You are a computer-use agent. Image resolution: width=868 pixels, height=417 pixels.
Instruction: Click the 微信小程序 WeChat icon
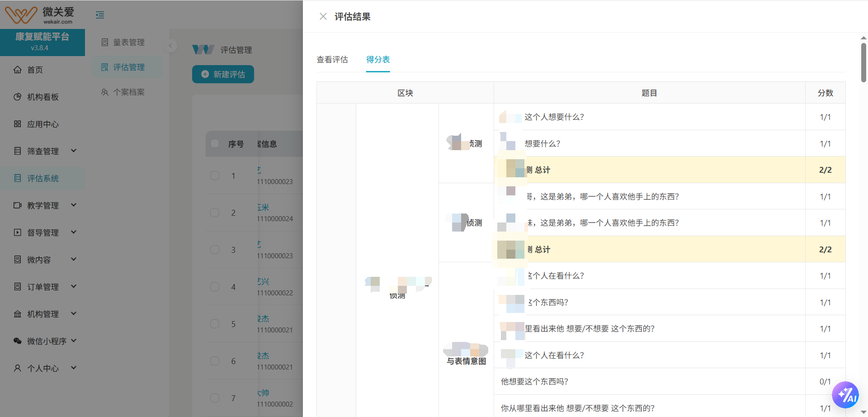18,341
